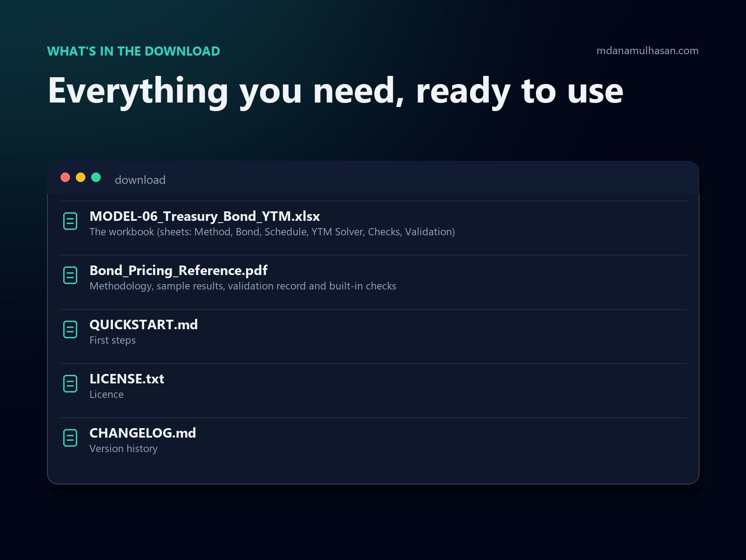The width and height of the screenshot is (746, 560).
Task: Click the 'Version history' description
Action: tap(124, 448)
